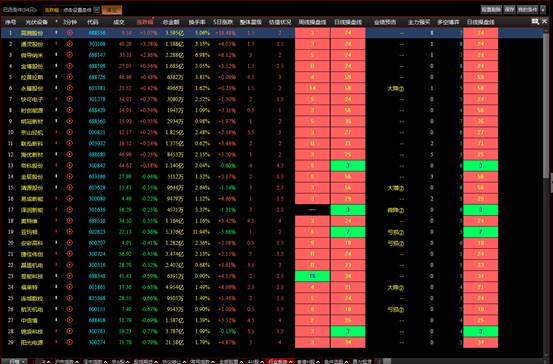Click the stock code 688556 in row 1
Screen dimensions: 553x364
[97, 33]
